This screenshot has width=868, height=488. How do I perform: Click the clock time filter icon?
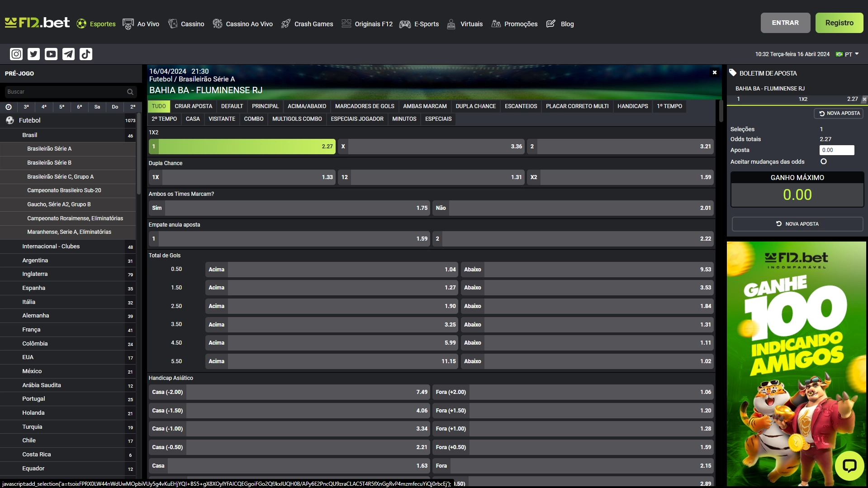[x=9, y=107]
